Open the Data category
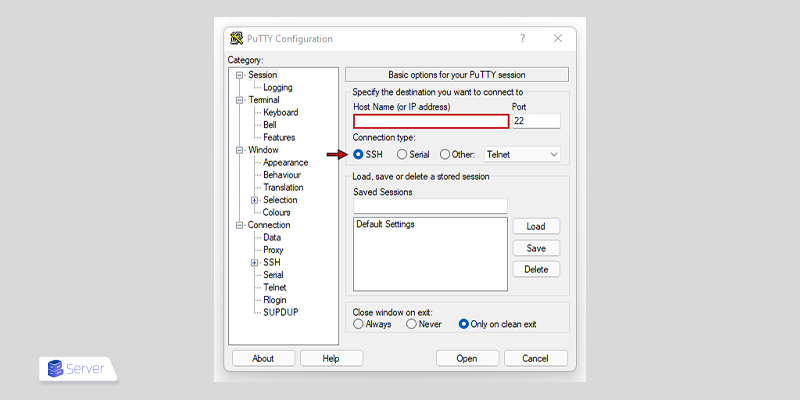Image resolution: width=800 pixels, height=400 pixels. [x=272, y=237]
